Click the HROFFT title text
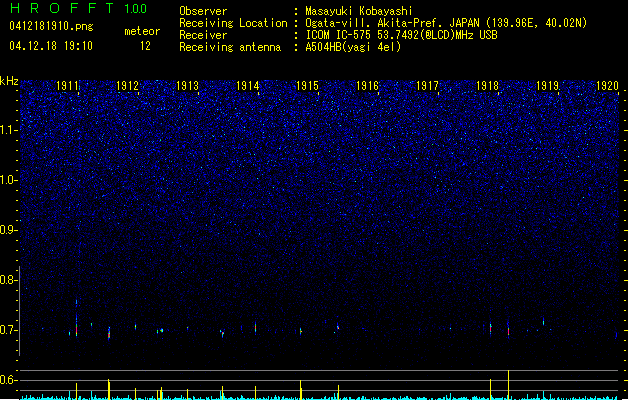This screenshot has height=400, width=629. 62,8
